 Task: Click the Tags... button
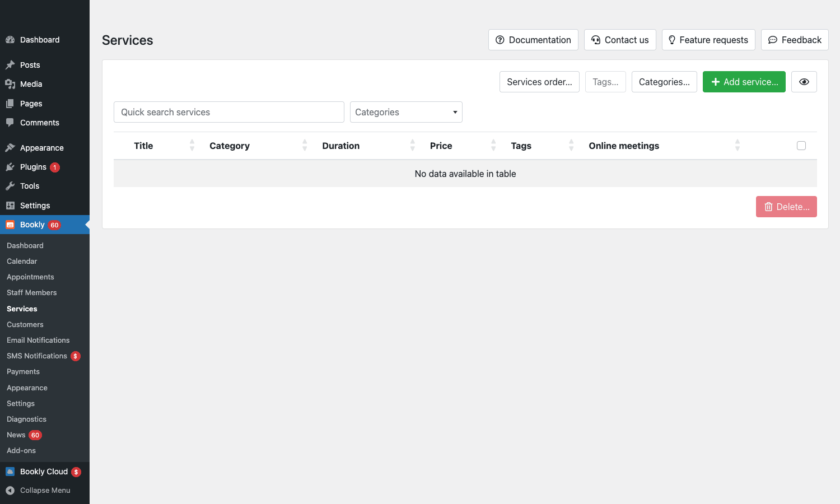[605, 82]
